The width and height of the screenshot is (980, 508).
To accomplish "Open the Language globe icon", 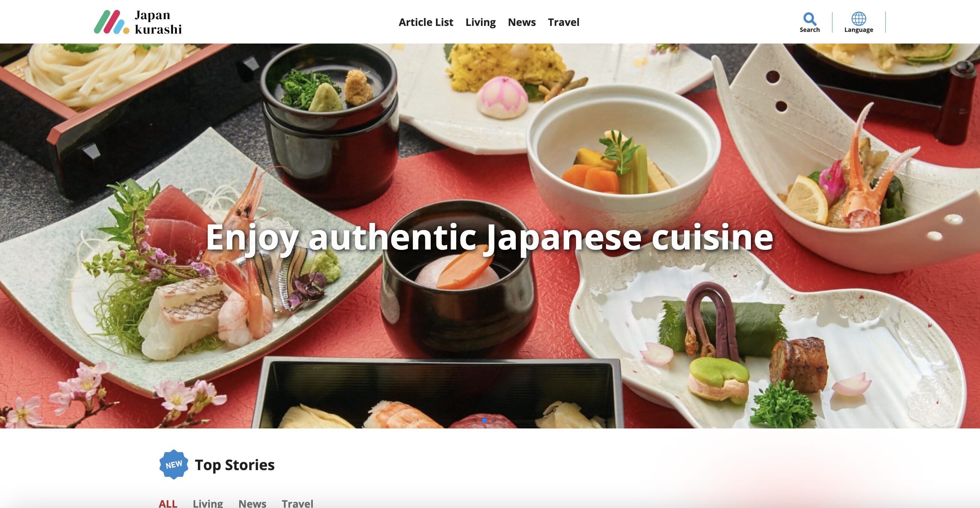I will click(x=859, y=19).
